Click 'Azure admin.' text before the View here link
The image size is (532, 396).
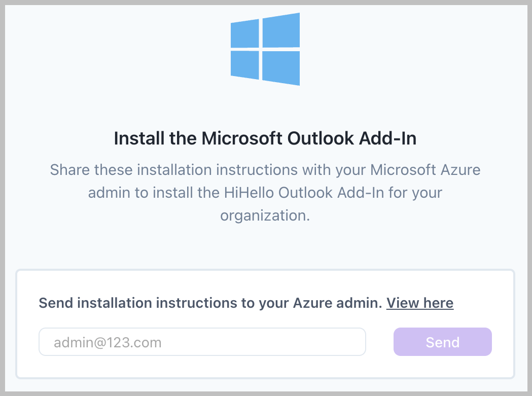[x=338, y=303]
